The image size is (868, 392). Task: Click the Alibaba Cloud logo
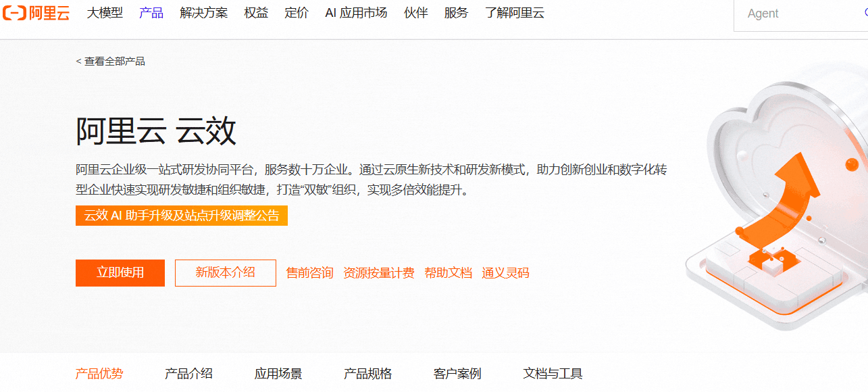click(36, 13)
